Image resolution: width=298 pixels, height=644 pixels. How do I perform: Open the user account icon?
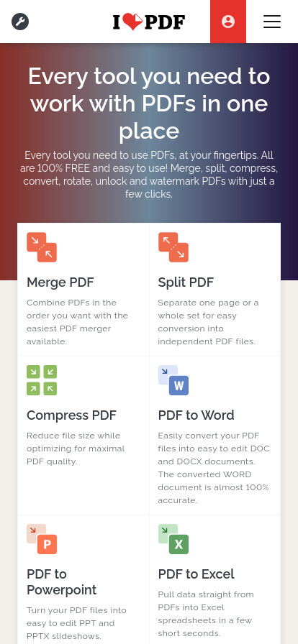pos(228,22)
